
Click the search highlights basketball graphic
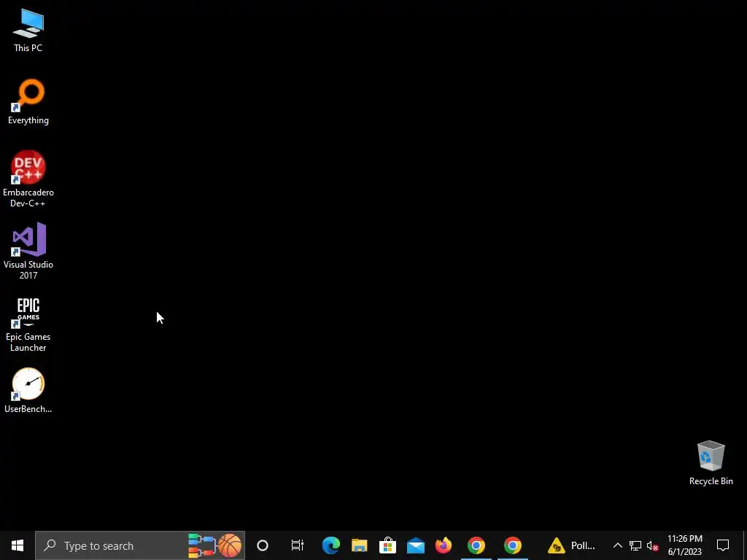pos(230,545)
